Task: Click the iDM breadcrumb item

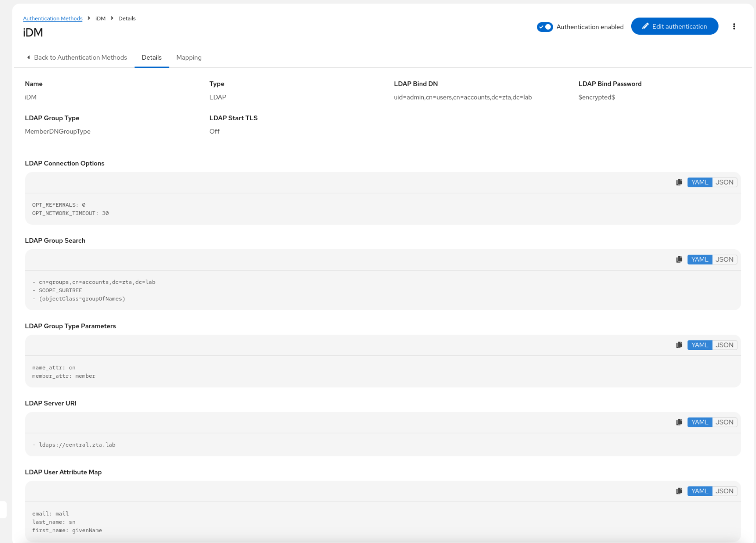Action: [100, 18]
